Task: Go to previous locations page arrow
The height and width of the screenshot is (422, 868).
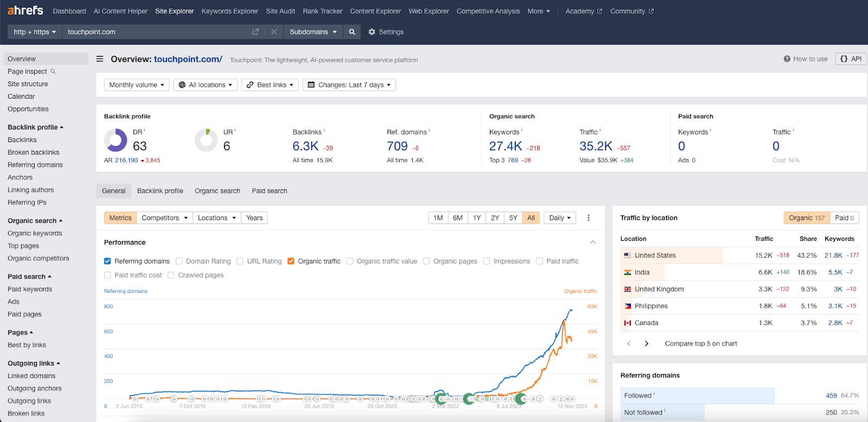Action: 629,343
